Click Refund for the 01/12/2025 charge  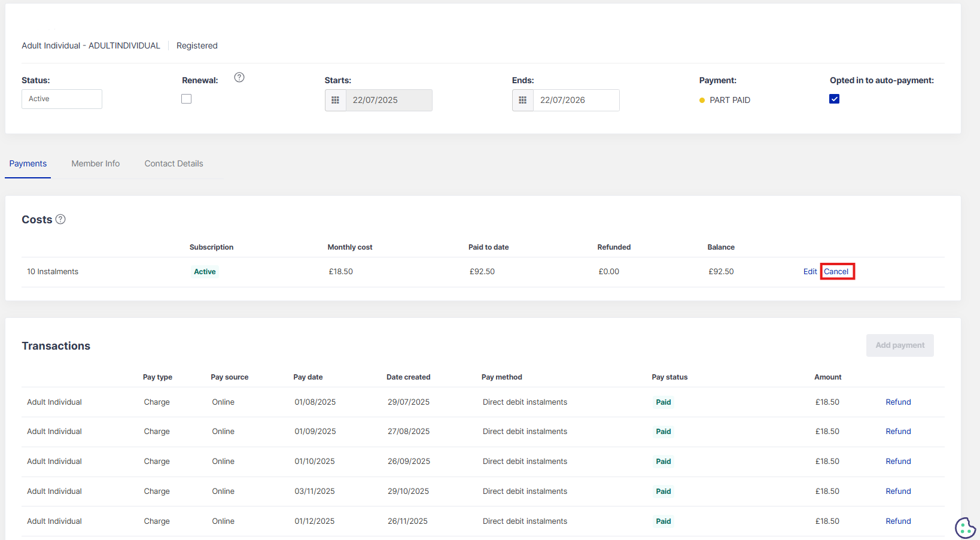click(898, 521)
